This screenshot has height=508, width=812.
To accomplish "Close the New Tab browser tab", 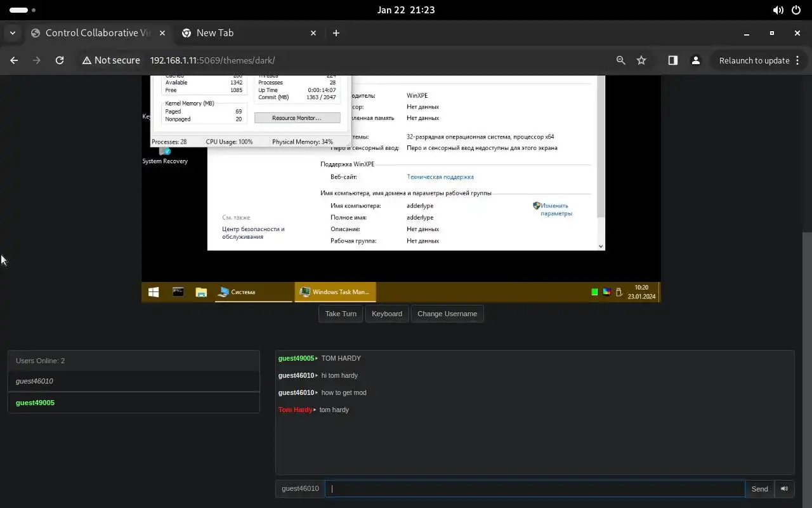I will (313, 33).
